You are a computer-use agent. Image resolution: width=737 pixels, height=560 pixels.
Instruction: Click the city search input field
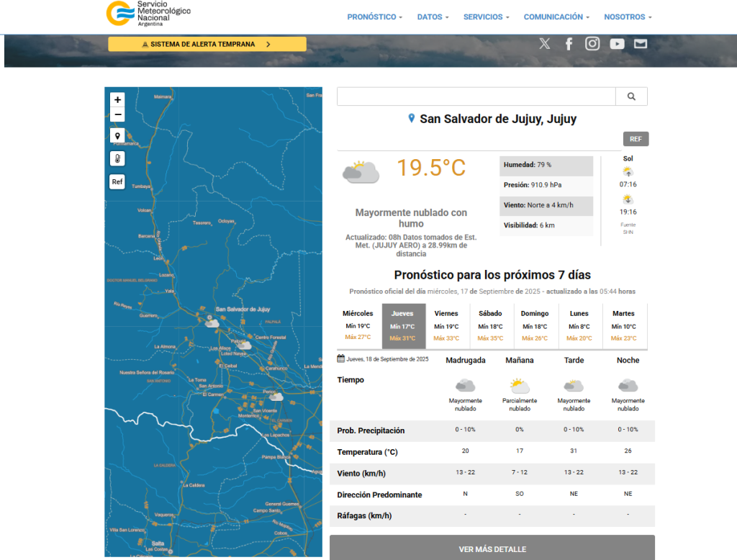pos(476,96)
